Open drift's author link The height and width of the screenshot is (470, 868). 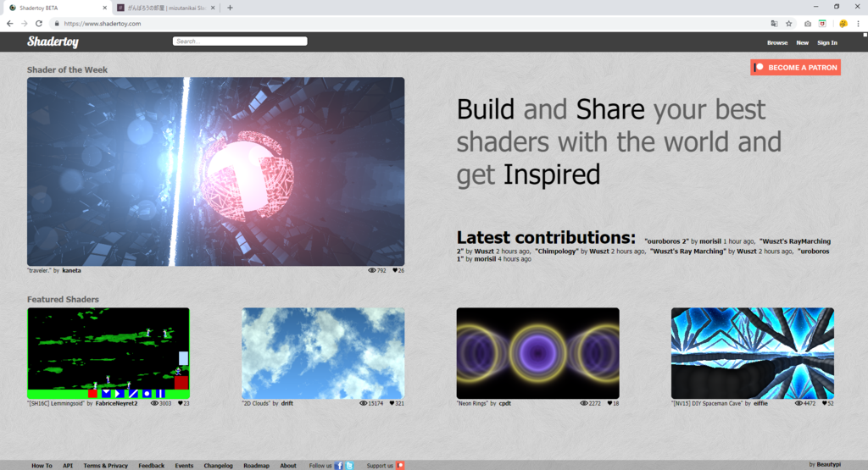[287, 403]
